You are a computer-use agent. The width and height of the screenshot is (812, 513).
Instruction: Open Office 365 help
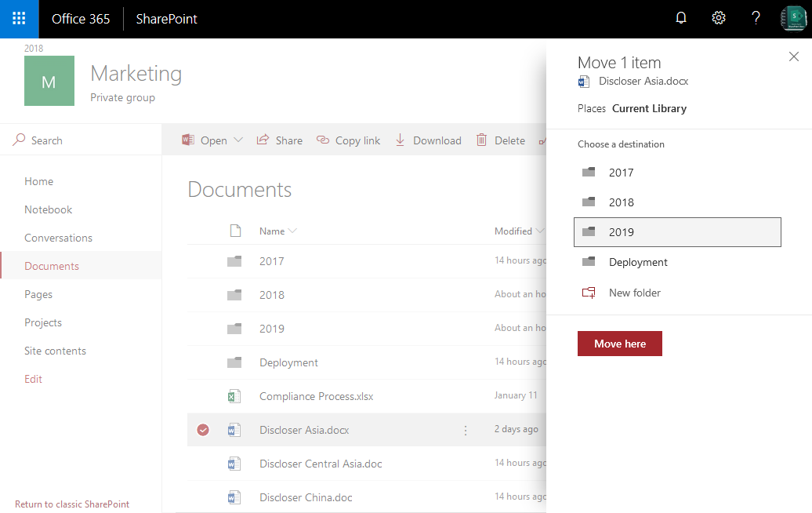tap(755, 17)
